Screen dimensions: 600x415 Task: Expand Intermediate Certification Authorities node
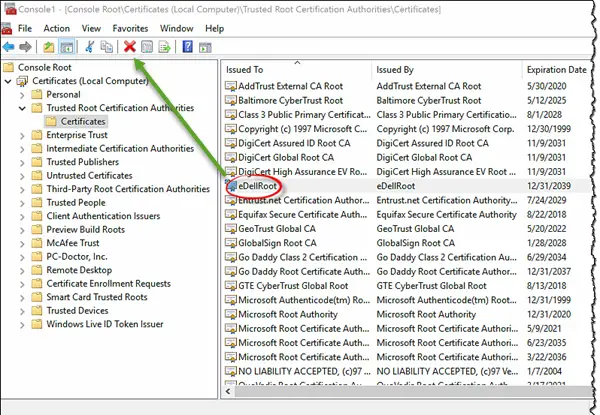(x=22, y=149)
